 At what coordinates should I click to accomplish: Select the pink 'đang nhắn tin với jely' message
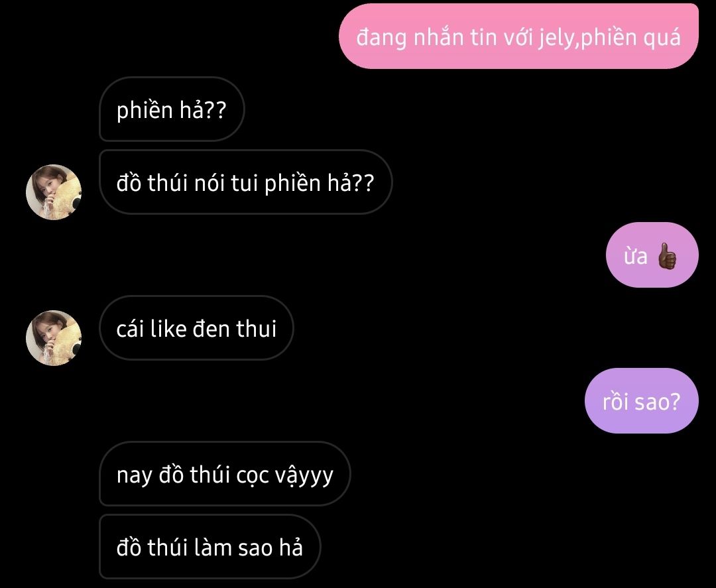coord(518,36)
